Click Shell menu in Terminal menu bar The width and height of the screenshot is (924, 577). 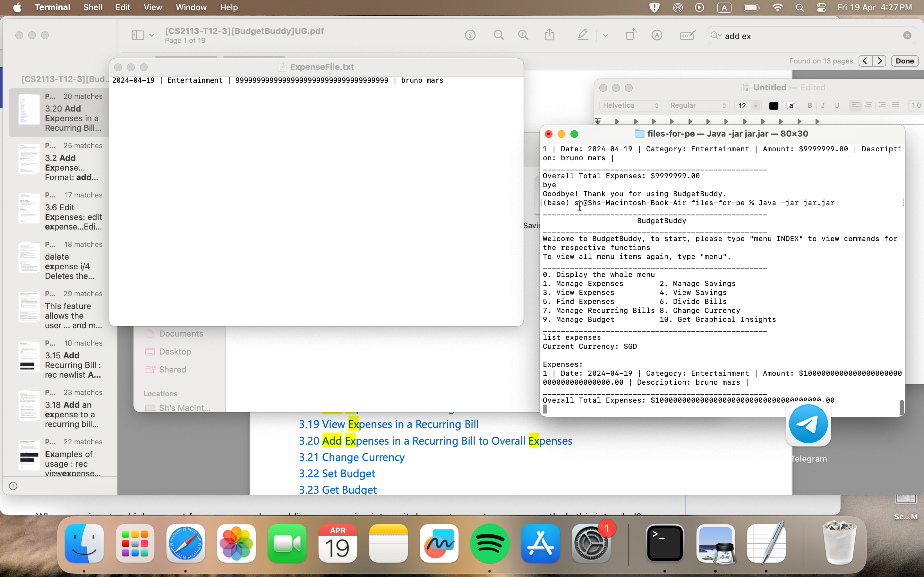(92, 7)
